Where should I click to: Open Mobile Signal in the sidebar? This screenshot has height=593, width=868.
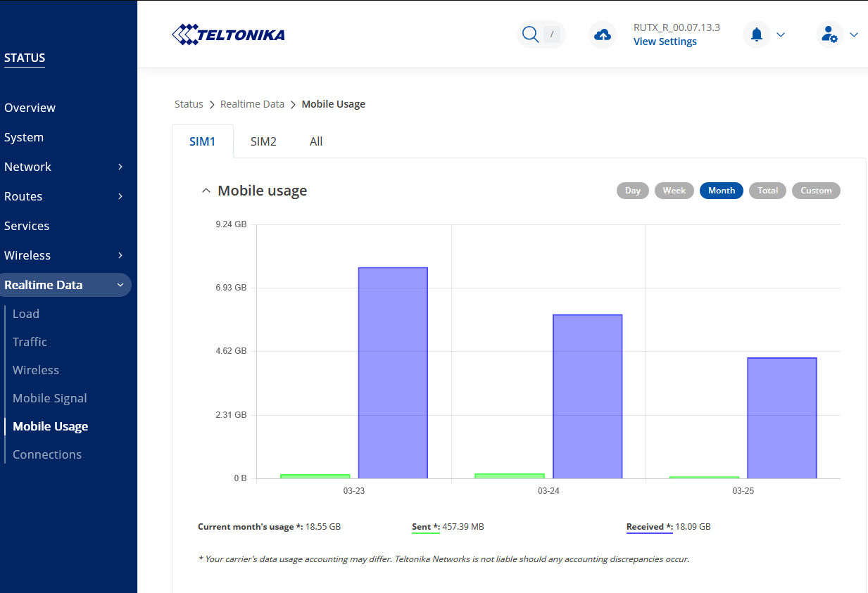coord(50,398)
